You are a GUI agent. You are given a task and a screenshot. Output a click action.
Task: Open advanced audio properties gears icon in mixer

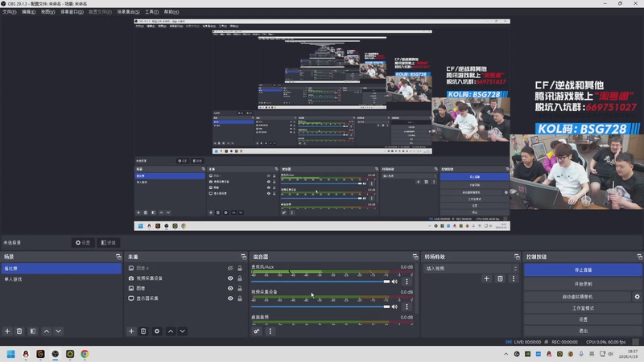pyautogui.click(x=257, y=331)
